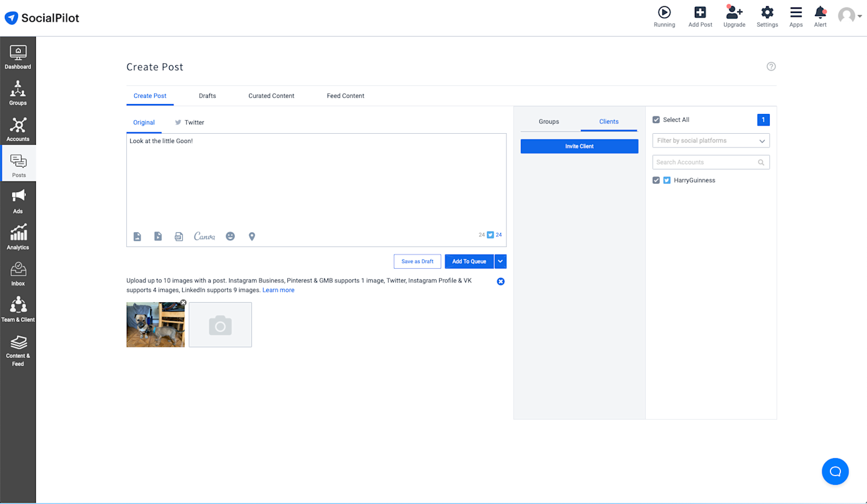Click the SocialPilot logo

[x=42, y=17]
